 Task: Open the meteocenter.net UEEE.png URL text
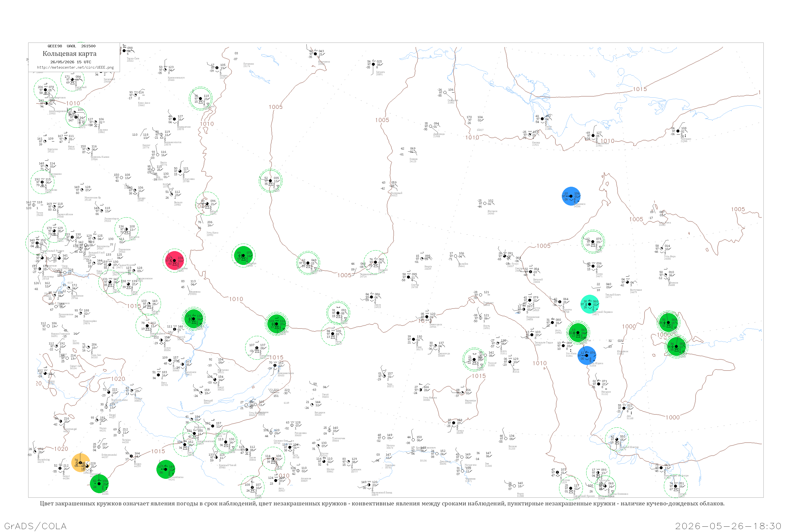click(75, 68)
